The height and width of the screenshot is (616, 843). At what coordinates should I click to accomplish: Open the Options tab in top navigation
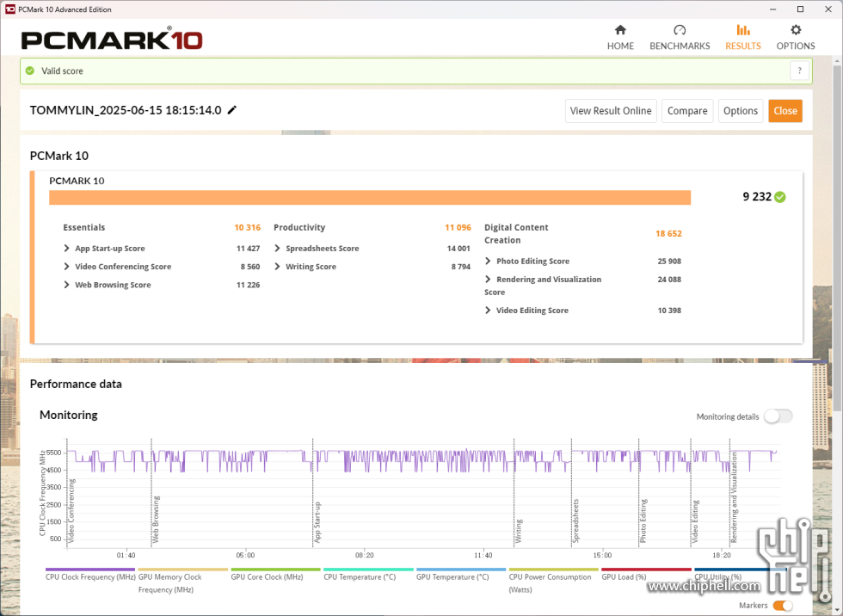click(796, 37)
